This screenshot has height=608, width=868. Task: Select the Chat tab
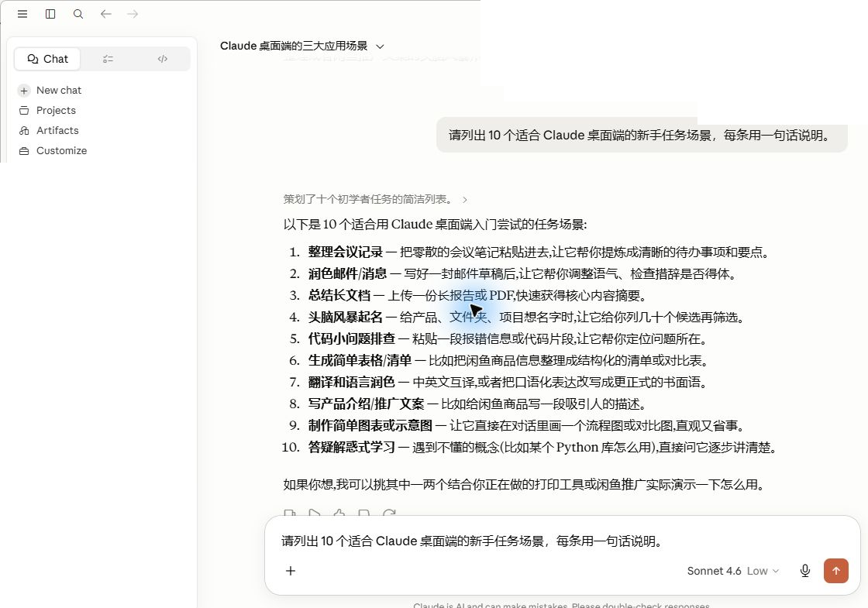point(47,59)
